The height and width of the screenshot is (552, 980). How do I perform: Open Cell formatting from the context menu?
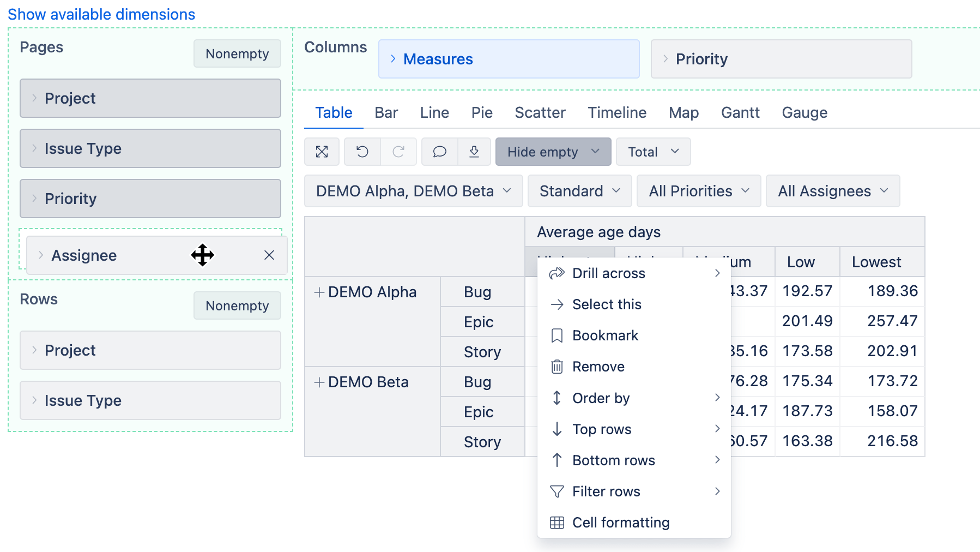[621, 522]
